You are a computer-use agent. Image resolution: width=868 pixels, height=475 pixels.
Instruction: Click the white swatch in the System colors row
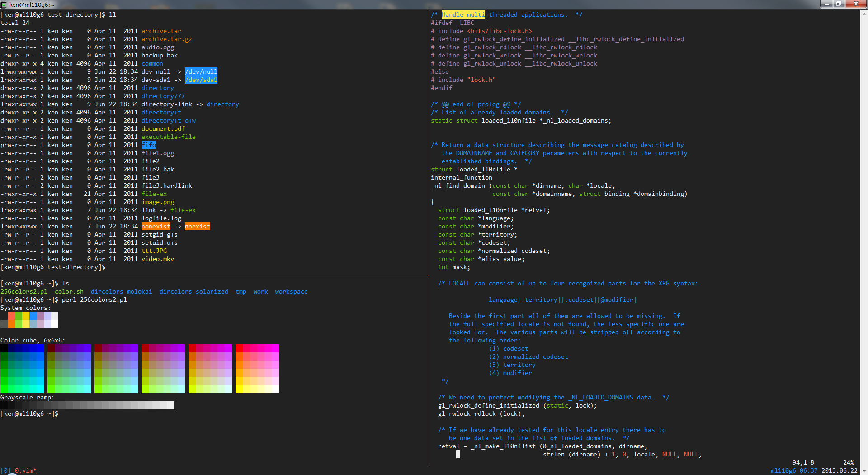coord(55,323)
